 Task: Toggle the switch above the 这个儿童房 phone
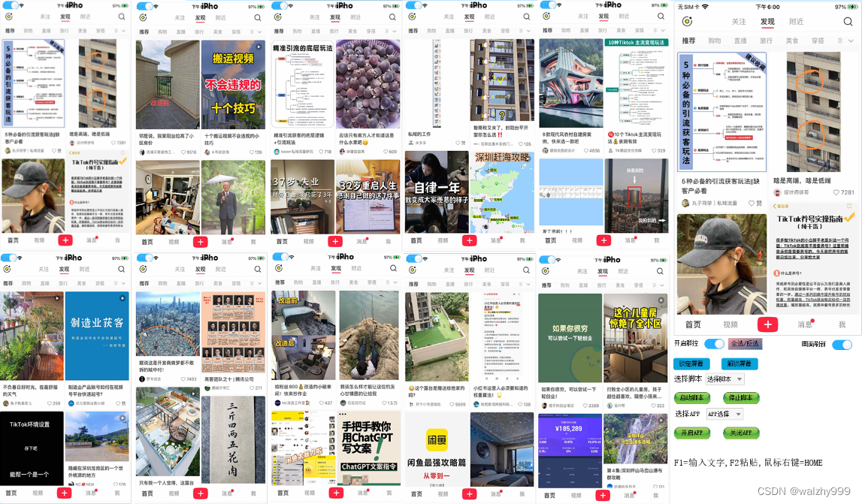[x=547, y=259]
